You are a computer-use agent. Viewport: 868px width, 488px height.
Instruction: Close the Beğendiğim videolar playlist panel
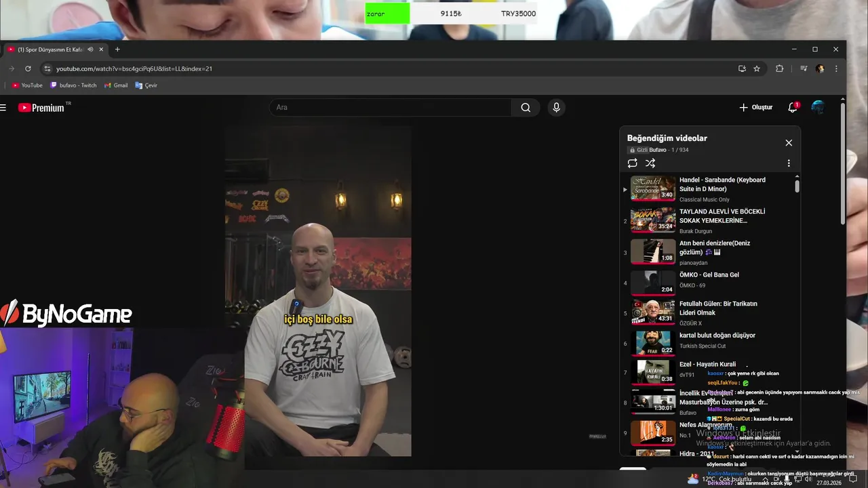(789, 142)
